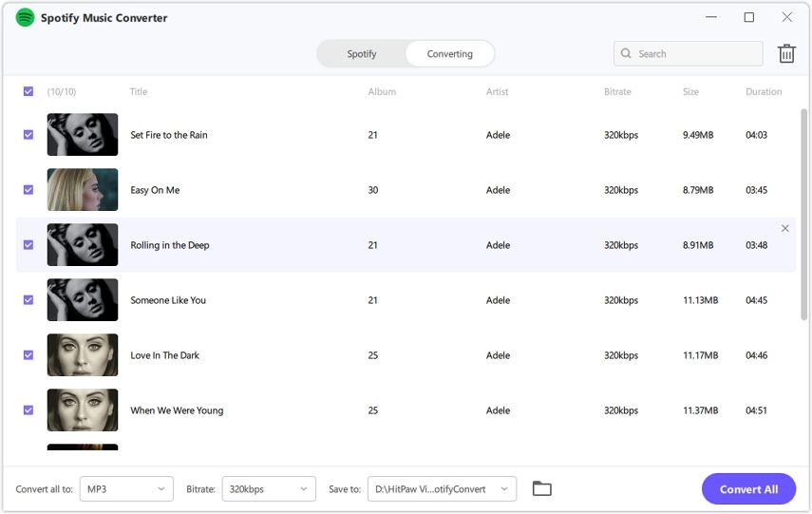Viewport: 812px width, 514px height.
Task: Click the Title column header
Action: pos(139,92)
